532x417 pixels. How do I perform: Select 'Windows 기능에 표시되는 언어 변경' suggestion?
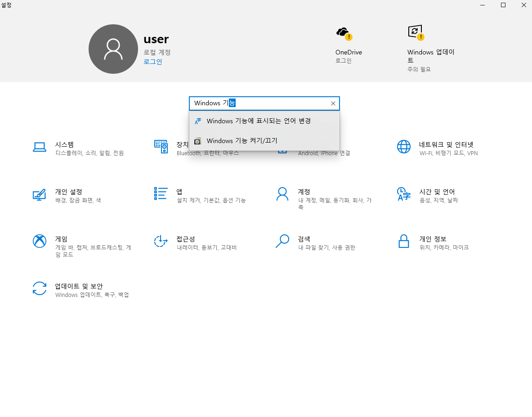coord(264,121)
